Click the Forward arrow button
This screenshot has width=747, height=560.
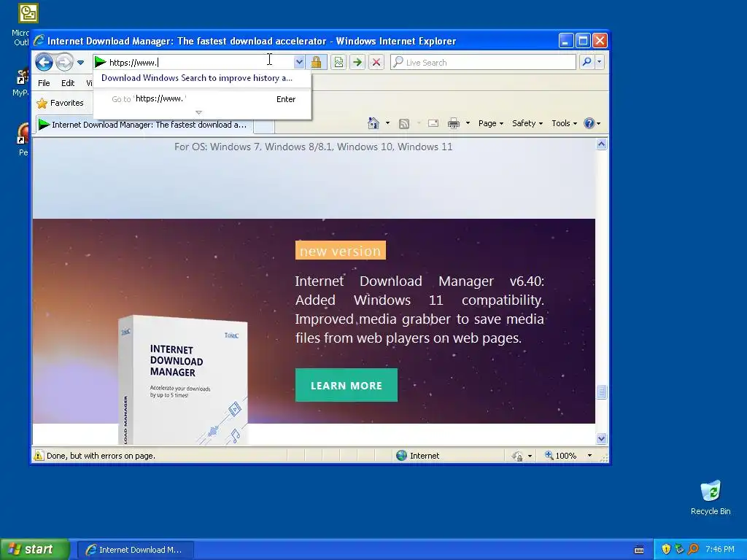point(64,62)
